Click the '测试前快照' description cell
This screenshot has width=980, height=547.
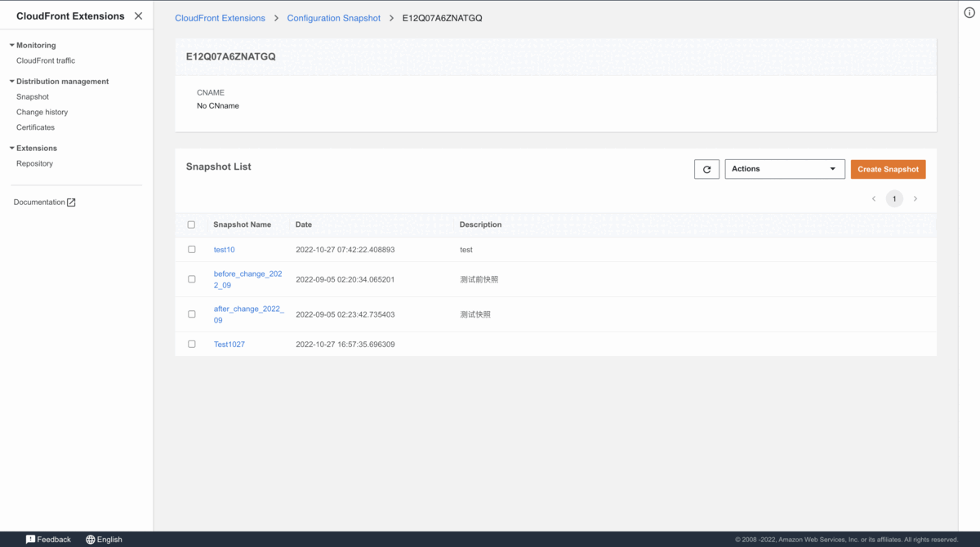point(479,279)
